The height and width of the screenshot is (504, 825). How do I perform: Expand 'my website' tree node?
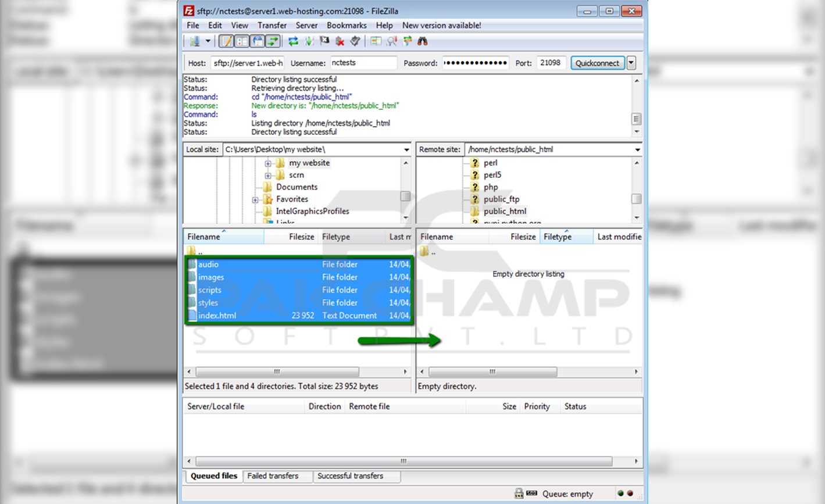tap(268, 163)
